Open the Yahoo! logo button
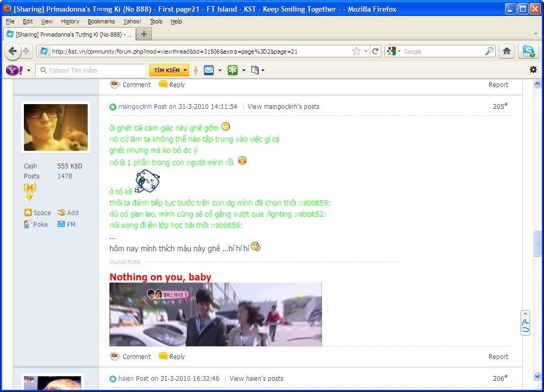Viewport: 544px width, 392px height. point(14,71)
